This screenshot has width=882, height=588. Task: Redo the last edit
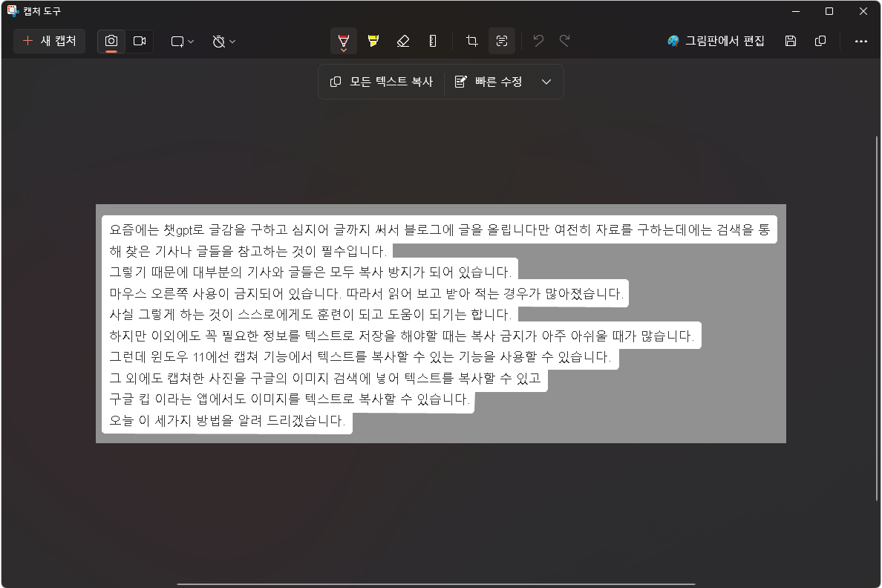[565, 41]
